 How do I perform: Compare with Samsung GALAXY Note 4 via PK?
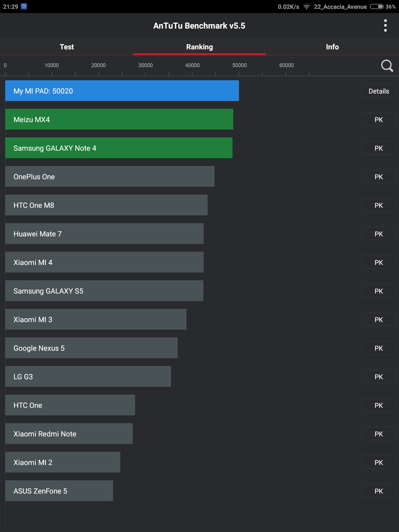378,148
